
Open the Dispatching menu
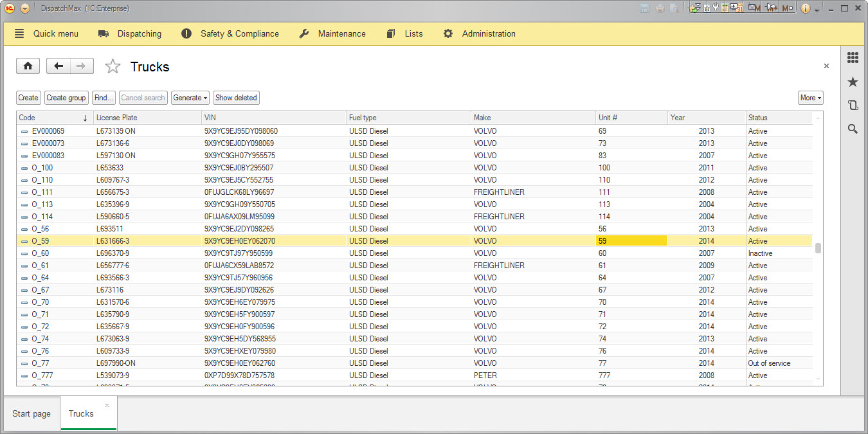coord(130,33)
